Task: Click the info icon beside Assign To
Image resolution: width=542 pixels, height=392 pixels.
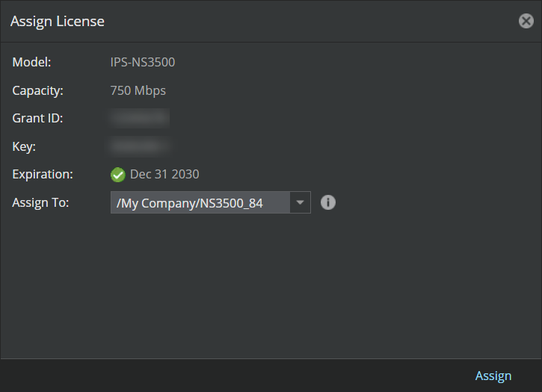Action: 328,202
